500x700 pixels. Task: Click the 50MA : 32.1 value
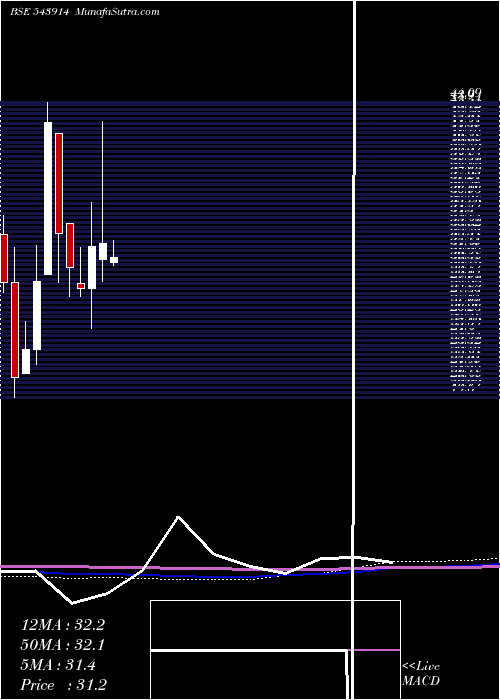pyautogui.click(x=63, y=645)
